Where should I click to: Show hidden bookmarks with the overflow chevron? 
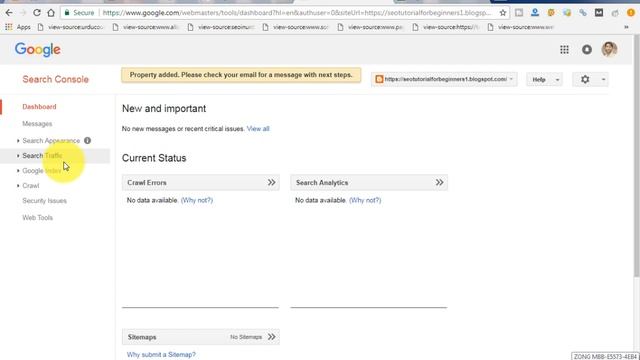[x=626, y=27]
